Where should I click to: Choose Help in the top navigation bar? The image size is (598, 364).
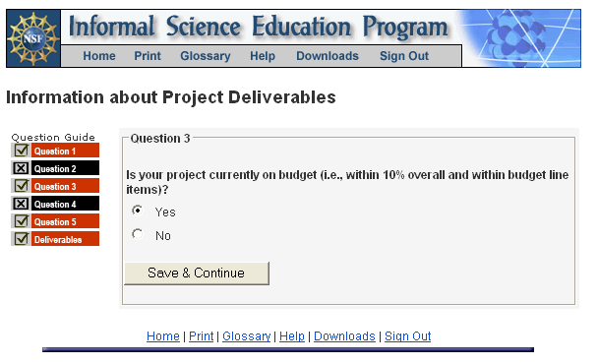263,56
